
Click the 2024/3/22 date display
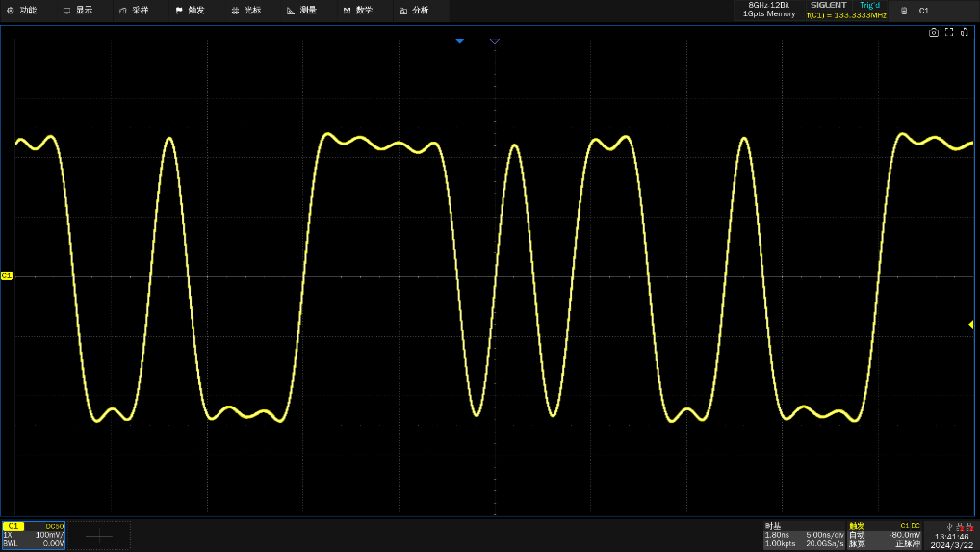click(952, 545)
